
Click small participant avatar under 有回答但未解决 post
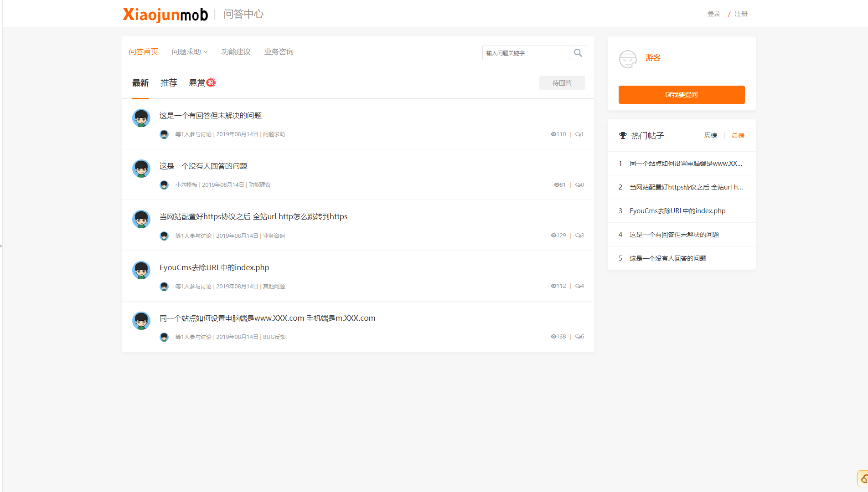pos(164,134)
